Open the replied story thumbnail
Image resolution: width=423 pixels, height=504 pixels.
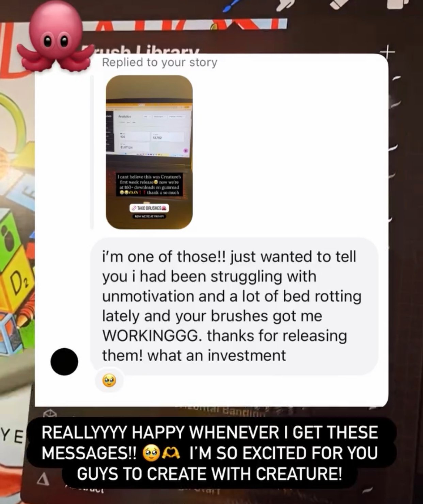click(x=149, y=152)
